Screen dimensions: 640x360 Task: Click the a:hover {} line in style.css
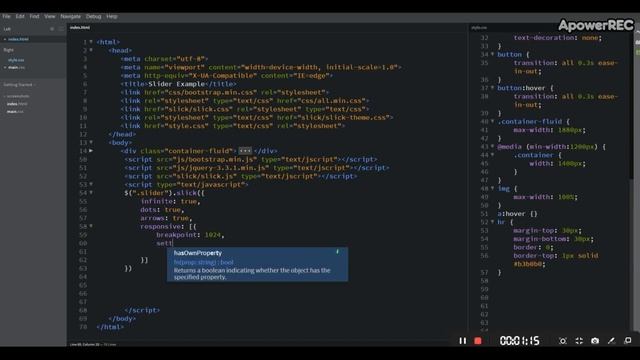coord(518,213)
